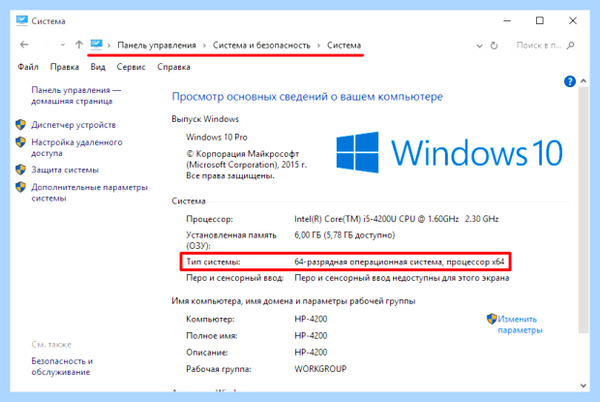Click the computer icon in address bar
This screenshot has height=402, width=600.
(96, 45)
